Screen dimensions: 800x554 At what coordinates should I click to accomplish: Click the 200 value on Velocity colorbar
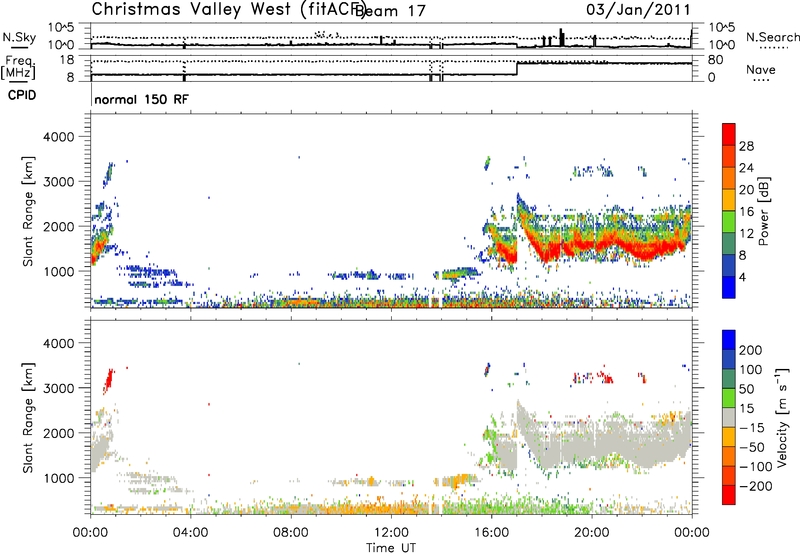(x=750, y=350)
